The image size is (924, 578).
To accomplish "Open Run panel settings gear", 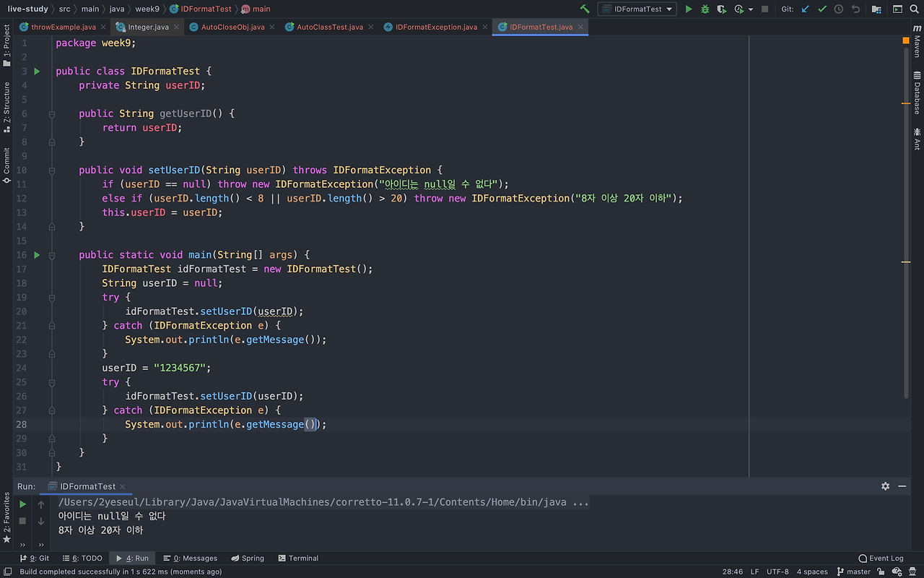I will click(886, 486).
